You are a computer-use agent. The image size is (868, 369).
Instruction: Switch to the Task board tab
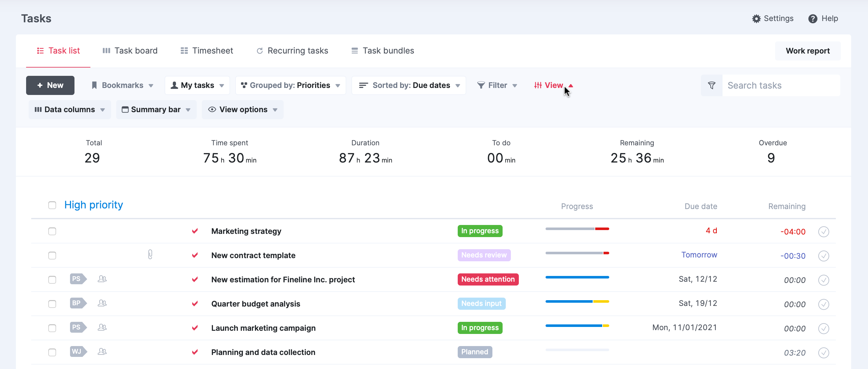pos(130,51)
